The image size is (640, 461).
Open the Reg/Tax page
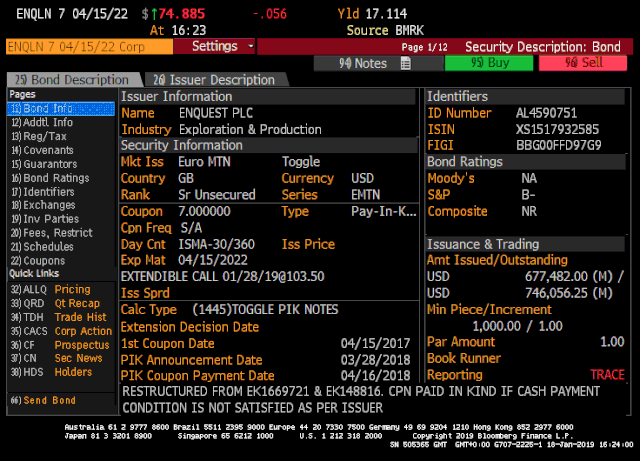pyautogui.click(x=39, y=136)
